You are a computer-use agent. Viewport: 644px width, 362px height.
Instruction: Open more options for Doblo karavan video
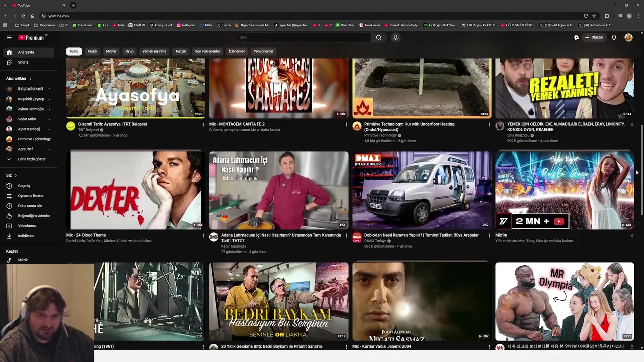point(489,236)
